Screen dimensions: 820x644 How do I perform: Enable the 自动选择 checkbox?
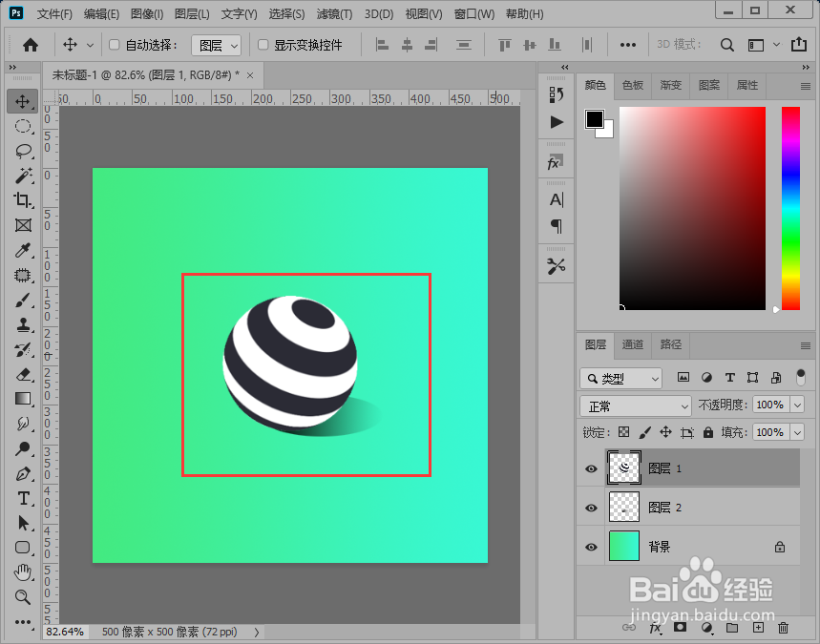click(114, 45)
